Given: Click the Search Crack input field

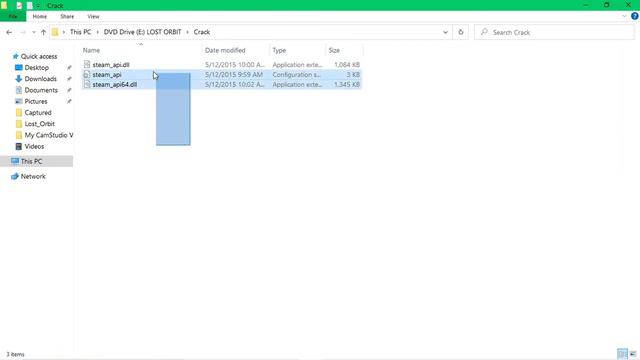Looking at the screenshot, I should coord(554,32).
